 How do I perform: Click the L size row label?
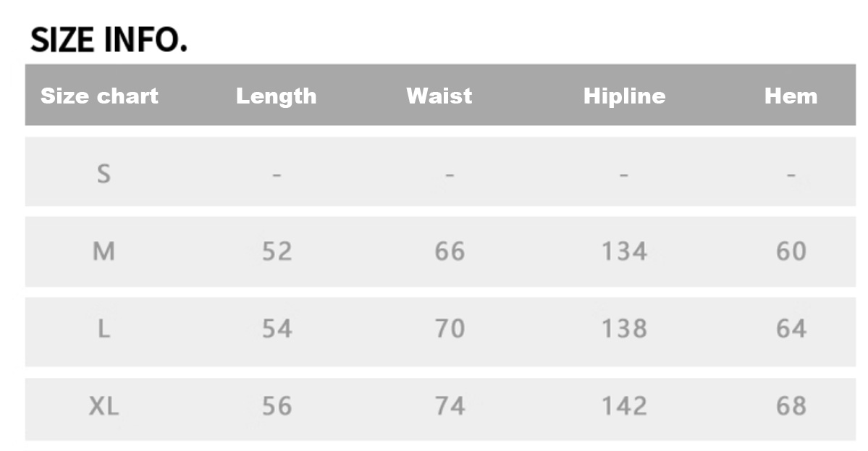pyautogui.click(x=104, y=329)
